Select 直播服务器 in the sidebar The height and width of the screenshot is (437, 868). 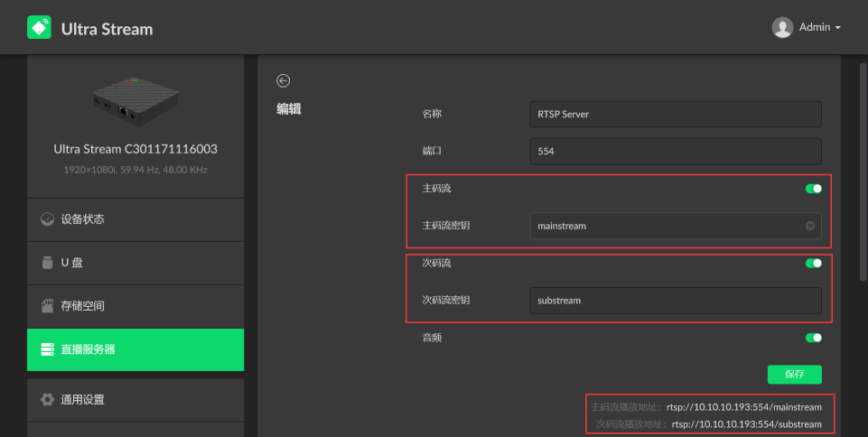(x=135, y=349)
